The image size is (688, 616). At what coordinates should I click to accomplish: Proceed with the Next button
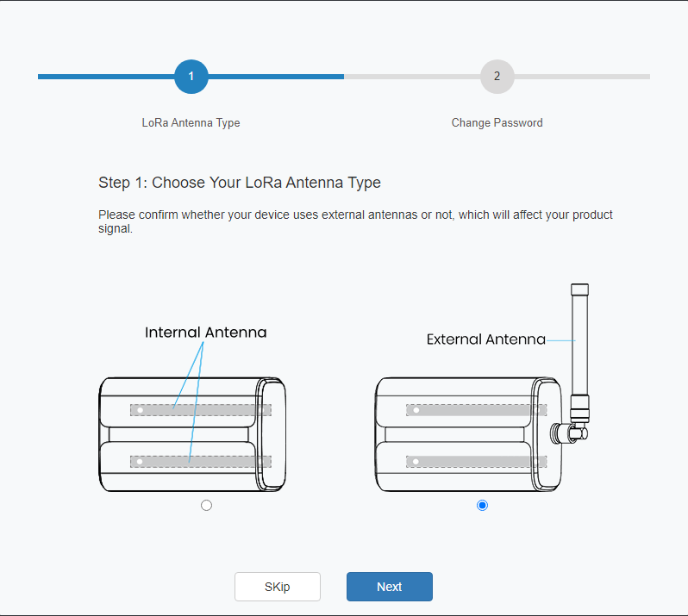point(389,587)
